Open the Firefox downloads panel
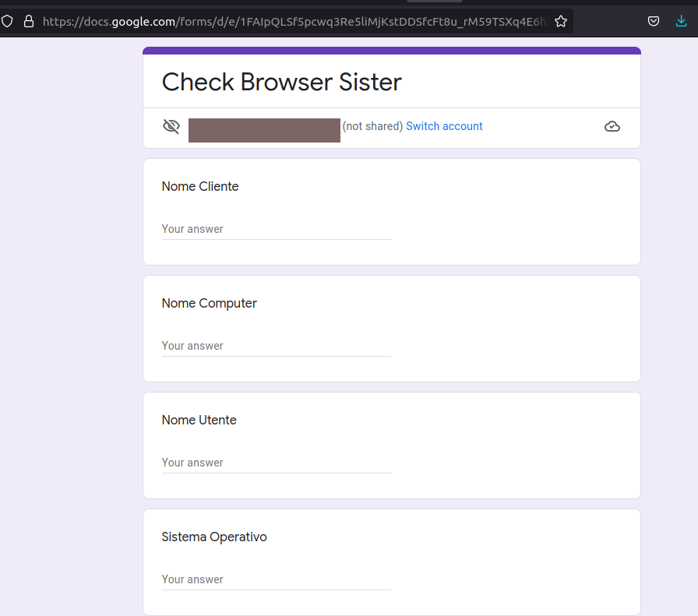 coord(681,21)
